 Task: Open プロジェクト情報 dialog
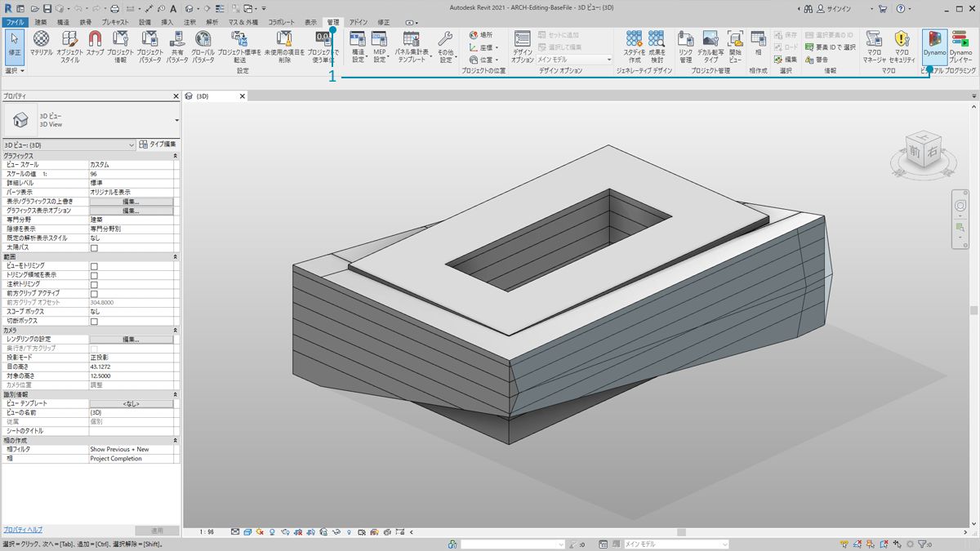pyautogui.click(x=121, y=47)
